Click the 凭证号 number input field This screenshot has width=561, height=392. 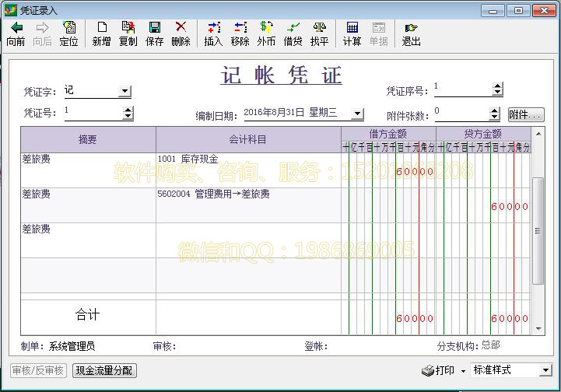pyautogui.click(x=92, y=113)
